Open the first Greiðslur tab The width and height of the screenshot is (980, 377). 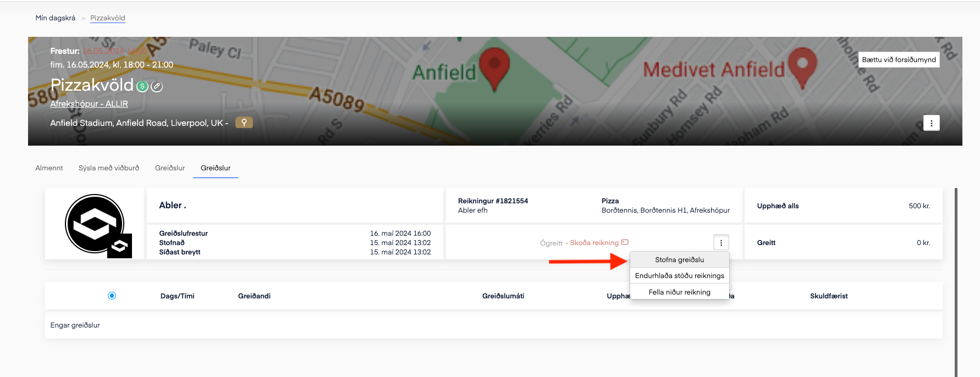tap(170, 168)
